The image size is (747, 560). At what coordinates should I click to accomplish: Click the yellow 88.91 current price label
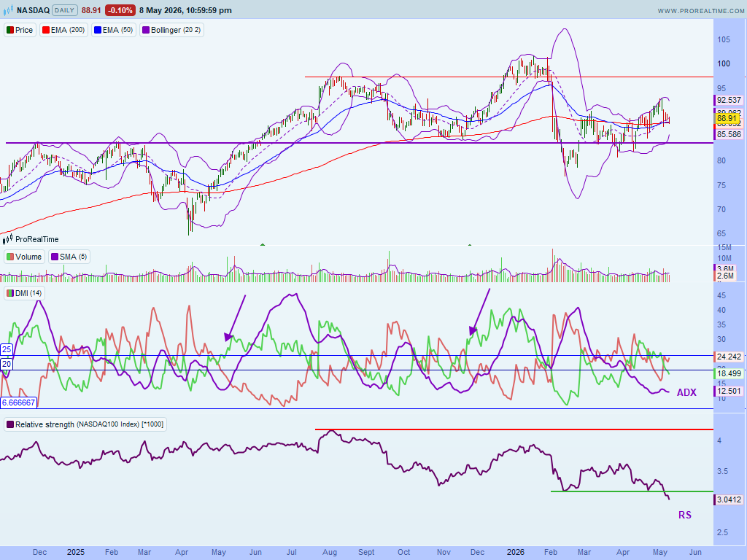coord(727,118)
